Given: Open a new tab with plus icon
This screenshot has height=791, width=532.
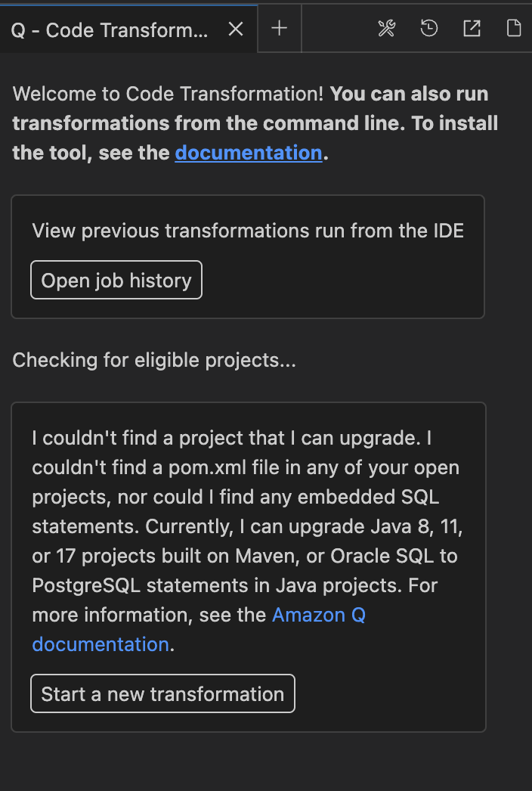Looking at the screenshot, I should 280,29.
